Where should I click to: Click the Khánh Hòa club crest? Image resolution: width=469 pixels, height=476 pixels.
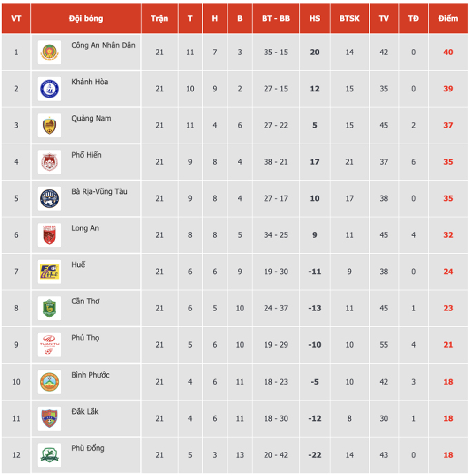pyautogui.click(x=50, y=89)
